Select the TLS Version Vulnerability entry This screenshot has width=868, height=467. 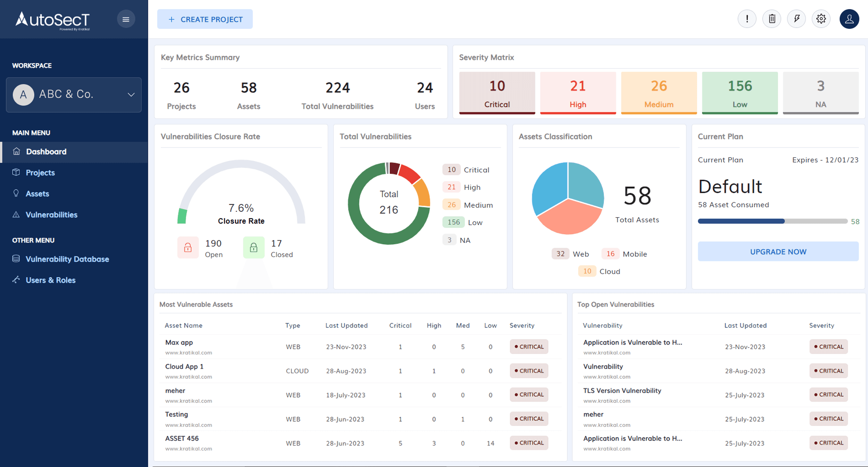tap(622, 391)
